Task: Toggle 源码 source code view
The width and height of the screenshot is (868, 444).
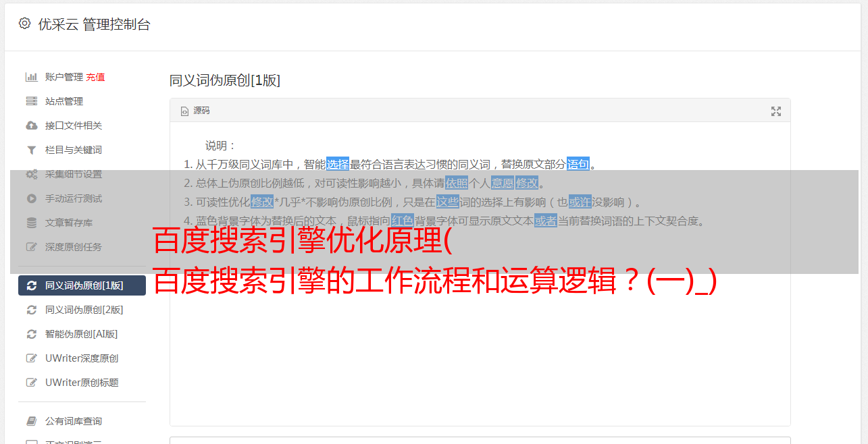Action: tap(195, 111)
